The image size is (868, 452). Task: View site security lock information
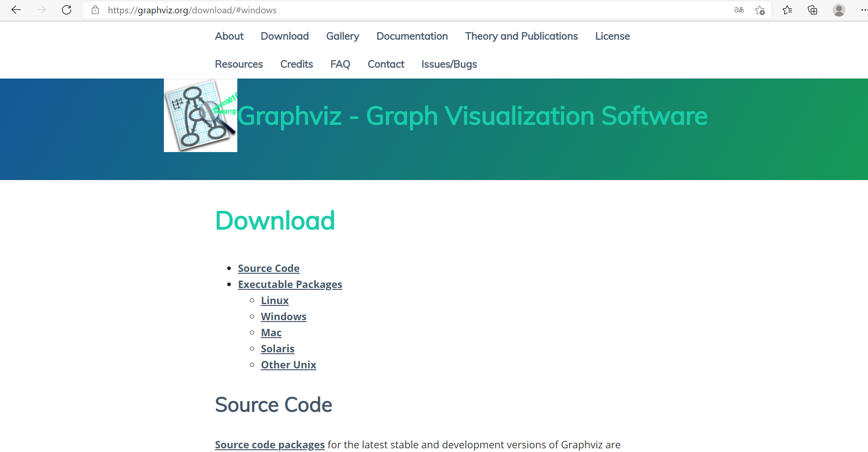tap(95, 10)
